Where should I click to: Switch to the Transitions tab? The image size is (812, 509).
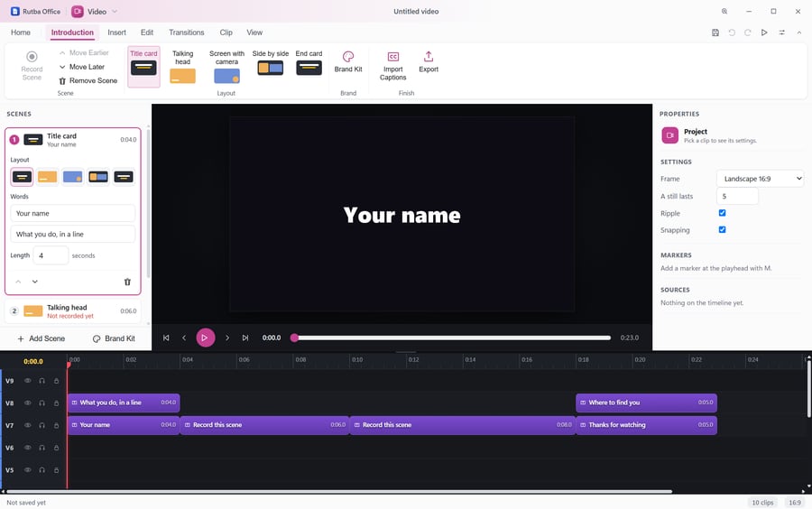[187, 32]
